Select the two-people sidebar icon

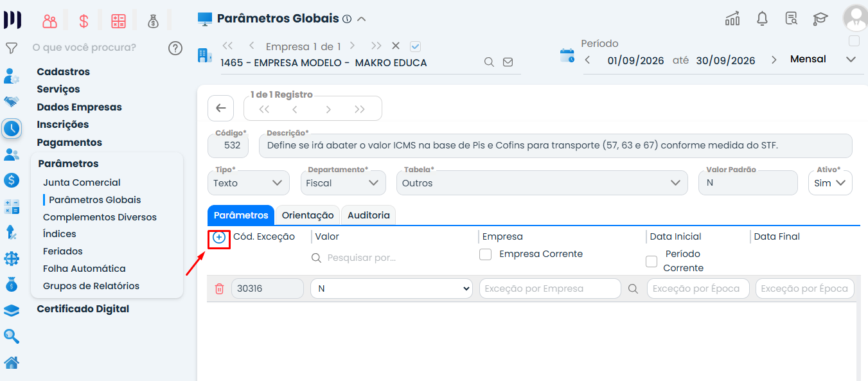(12, 154)
